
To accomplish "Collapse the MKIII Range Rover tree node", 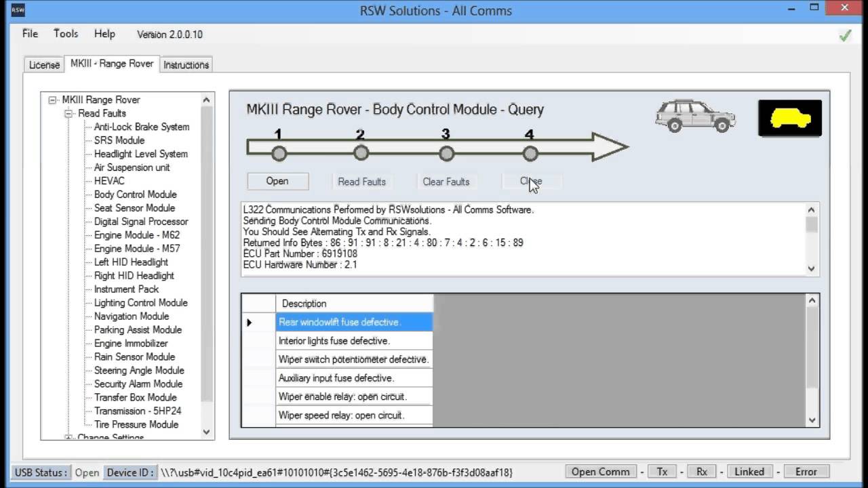I will pyautogui.click(x=53, y=100).
